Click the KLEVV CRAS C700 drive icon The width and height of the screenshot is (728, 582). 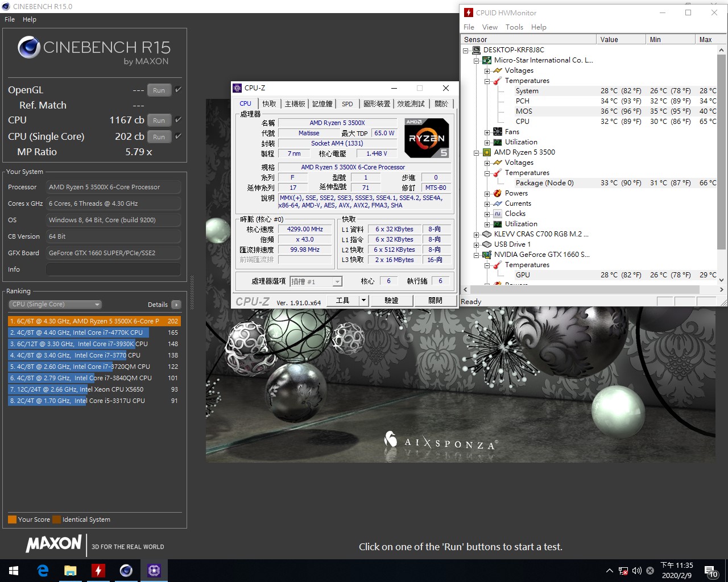pyautogui.click(x=487, y=234)
